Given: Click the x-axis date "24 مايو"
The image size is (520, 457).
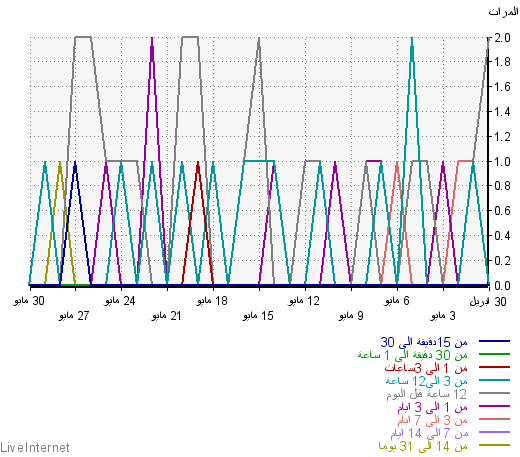Looking at the screenshot, I should (120, 301).
